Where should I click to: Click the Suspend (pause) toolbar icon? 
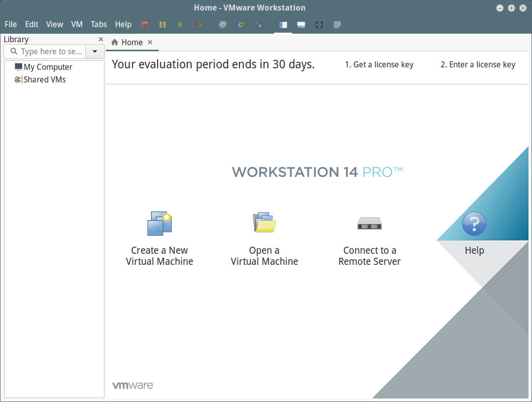coord(163,25)
